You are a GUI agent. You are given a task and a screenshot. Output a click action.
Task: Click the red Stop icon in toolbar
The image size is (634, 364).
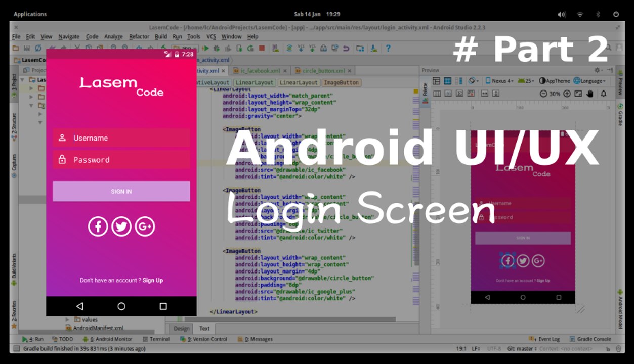click(x=262, y=49)
